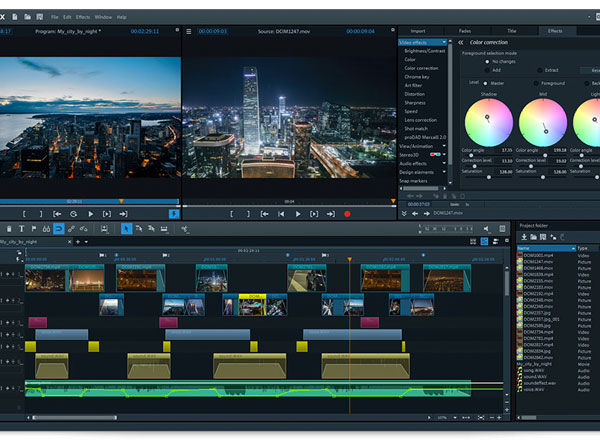Jump to range end in program monitor
Screen dimensions: 600x440
(123, 214)
